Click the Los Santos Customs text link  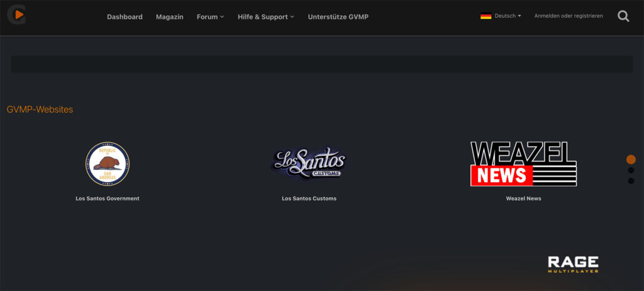[309, 199]
